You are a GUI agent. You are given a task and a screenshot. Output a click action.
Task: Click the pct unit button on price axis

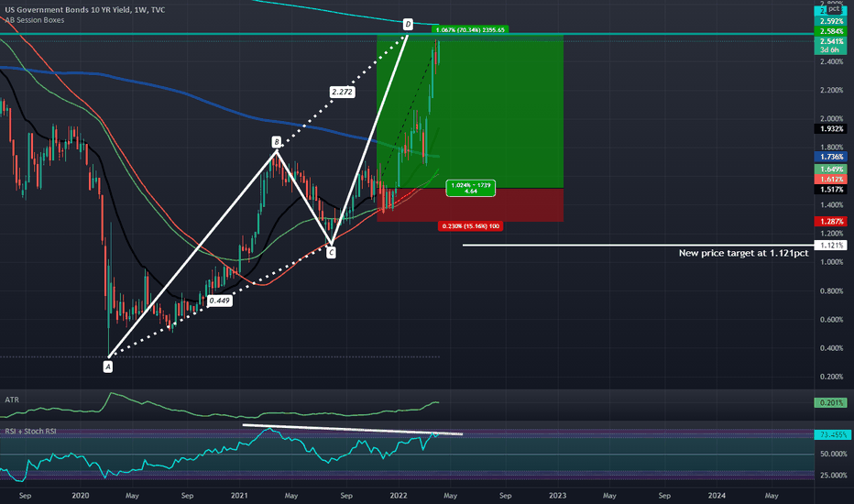click(x=834, y=9)
